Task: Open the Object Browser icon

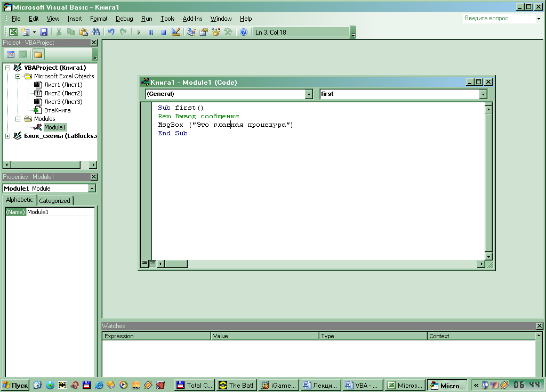Action: [216, 32]
